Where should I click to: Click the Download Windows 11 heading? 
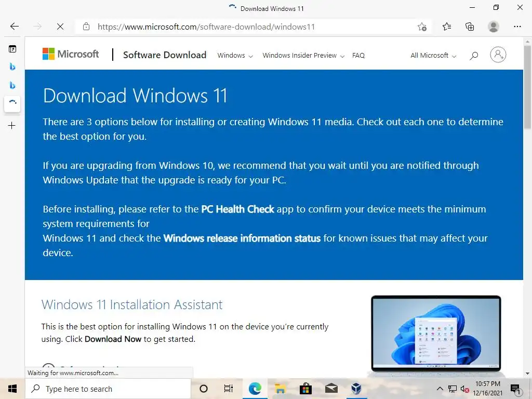click(x=135, y=96)
